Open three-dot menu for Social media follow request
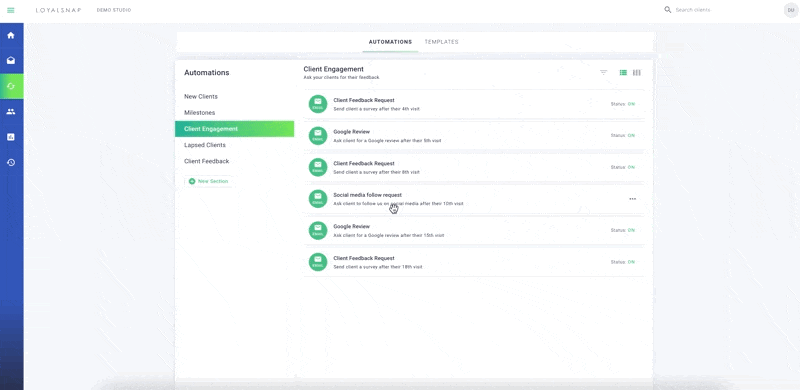 coord(633,199)
